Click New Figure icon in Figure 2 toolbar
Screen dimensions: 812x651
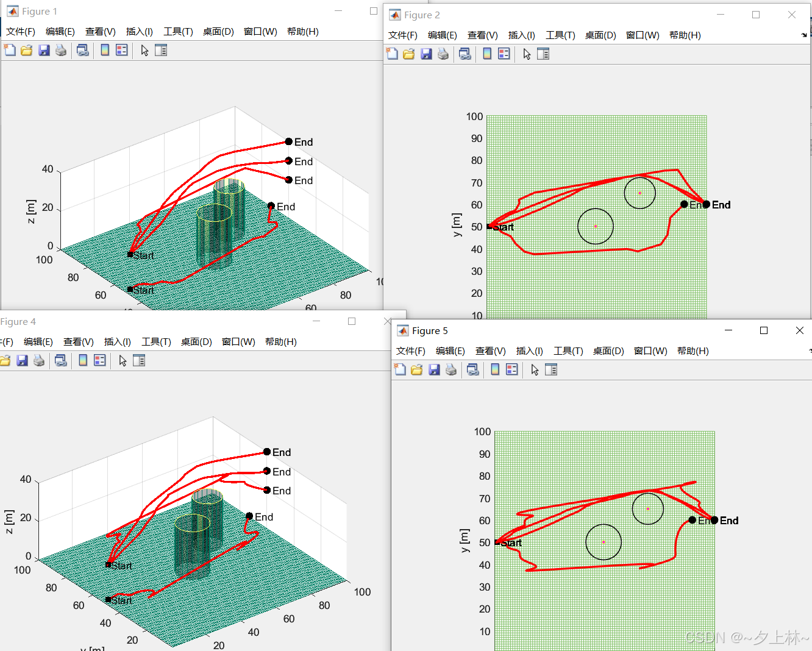(392, 54)
